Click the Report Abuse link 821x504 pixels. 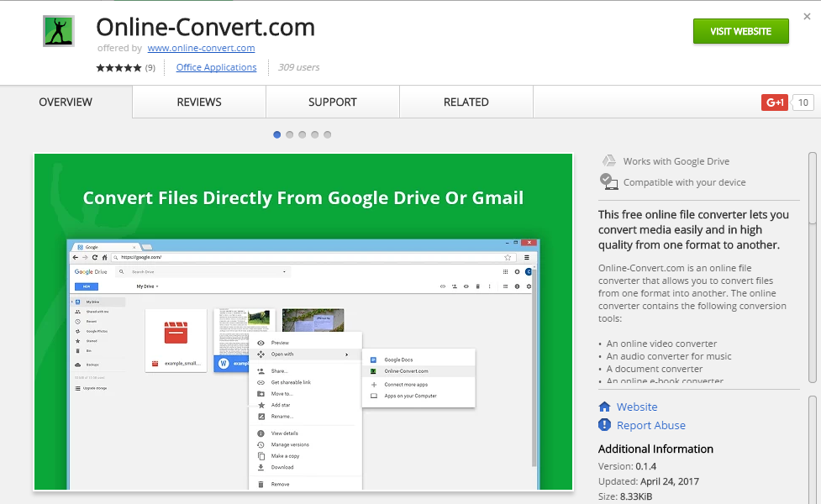click(650, 426)
